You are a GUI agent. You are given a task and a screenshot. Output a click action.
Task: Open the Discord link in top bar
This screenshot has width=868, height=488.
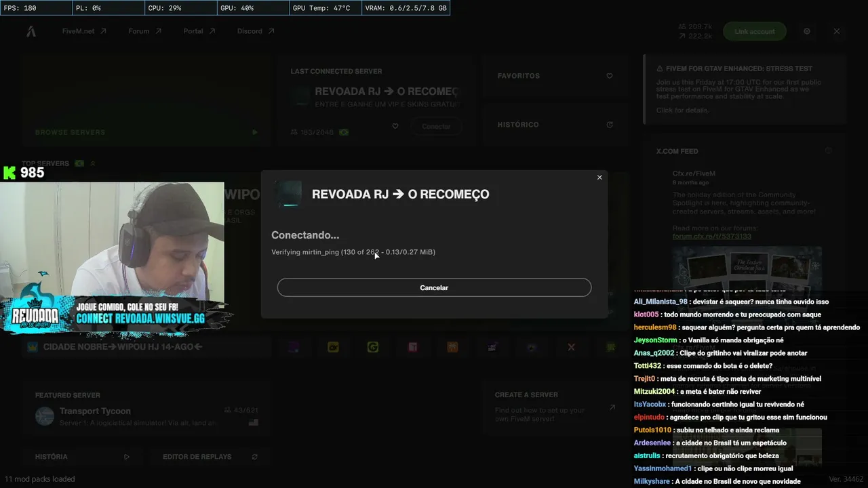coord(256,31)
